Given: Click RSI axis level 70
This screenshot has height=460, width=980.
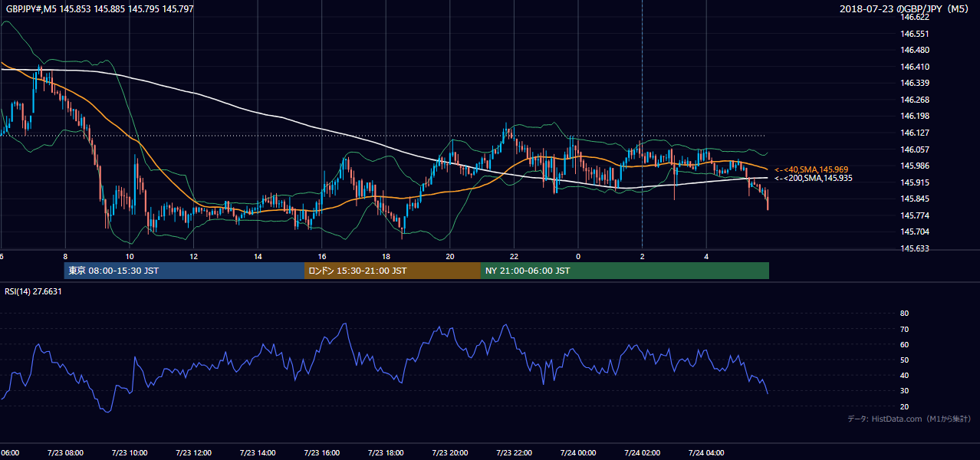Looking at the screenshot, I should click(x=904, y=329).
